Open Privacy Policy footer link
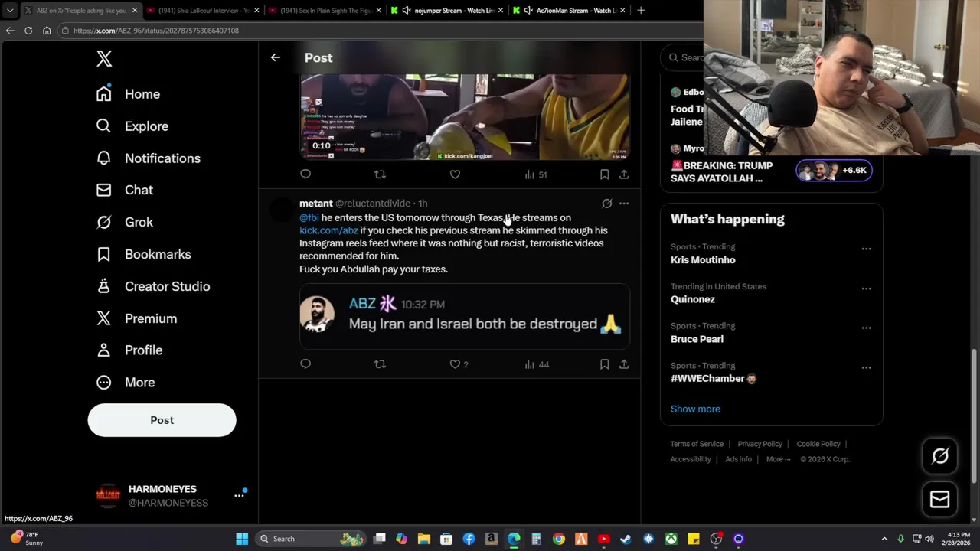This screenshot has height=551, width=980. pos(759,444)
